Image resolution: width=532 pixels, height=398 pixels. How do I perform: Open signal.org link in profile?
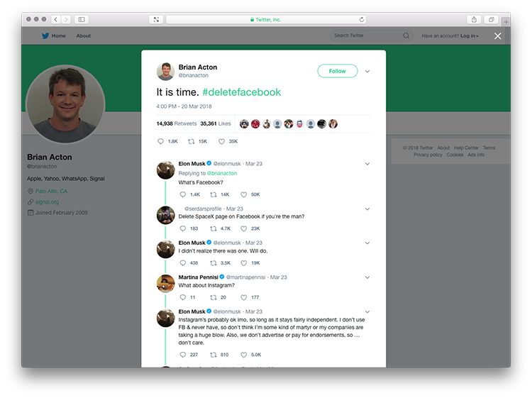click(x=47, y=202)
